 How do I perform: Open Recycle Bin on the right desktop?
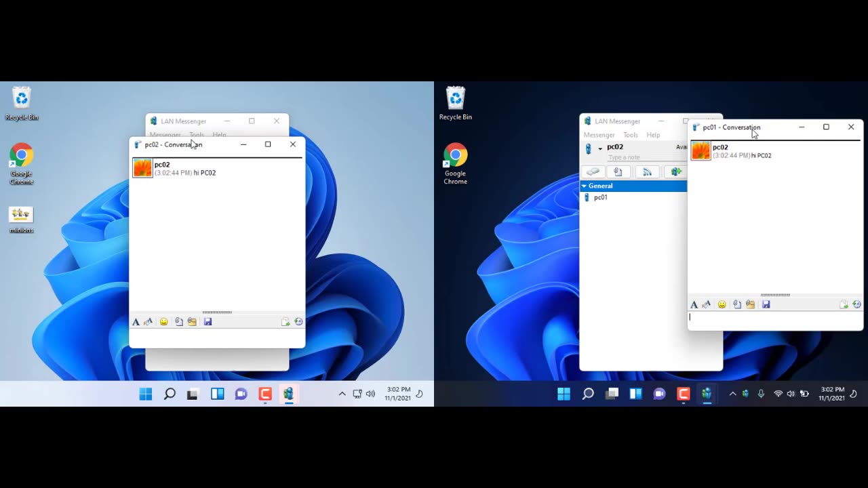click(x=456, y=104)
